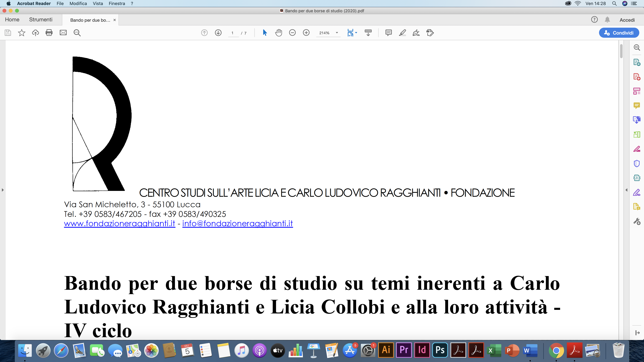Screen dimensions: 644x362
Task: Open the find text magnifier tool
Action: (x=77, y=33)
